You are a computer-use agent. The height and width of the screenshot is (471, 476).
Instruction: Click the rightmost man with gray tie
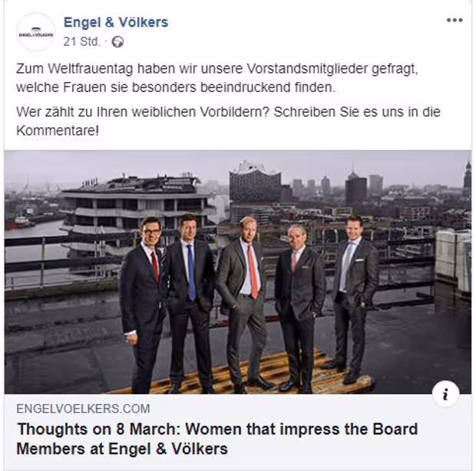click(x=354, y=298)
